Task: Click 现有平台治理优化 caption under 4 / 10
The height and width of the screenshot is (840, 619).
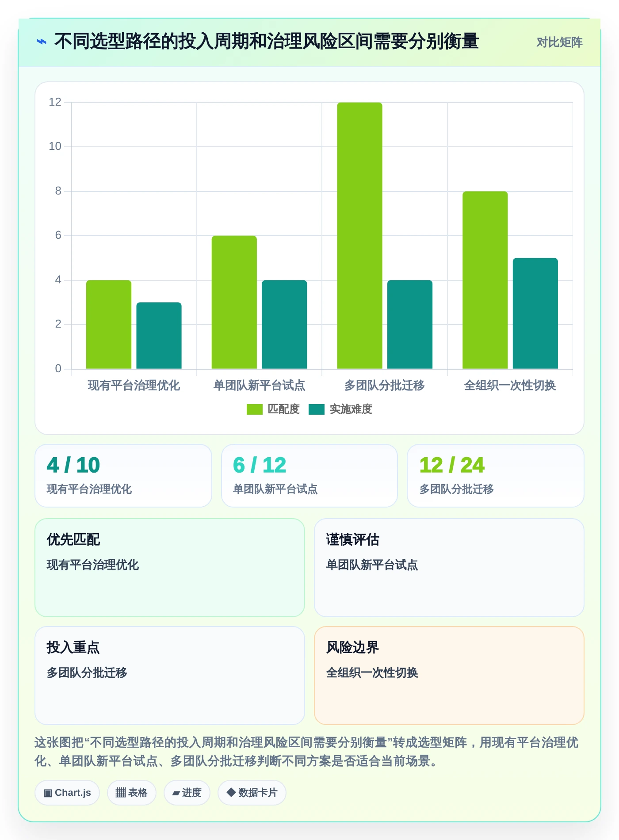Action: pos(89,489)
